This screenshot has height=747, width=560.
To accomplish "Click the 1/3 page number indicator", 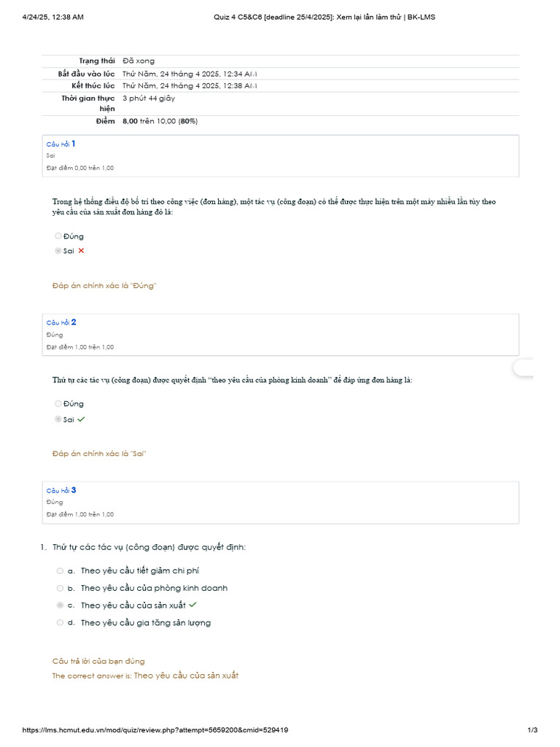I will tap(532, 730).
